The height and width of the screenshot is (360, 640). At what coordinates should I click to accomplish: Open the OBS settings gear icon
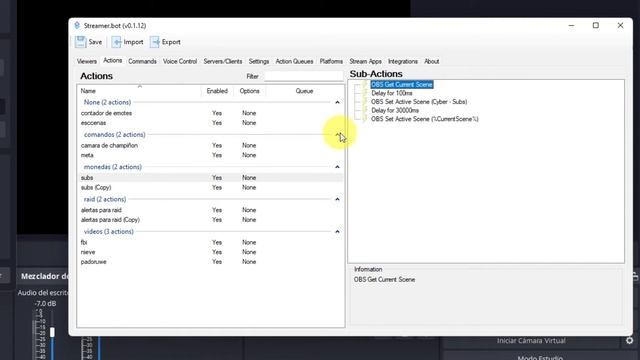click(630, 340)
